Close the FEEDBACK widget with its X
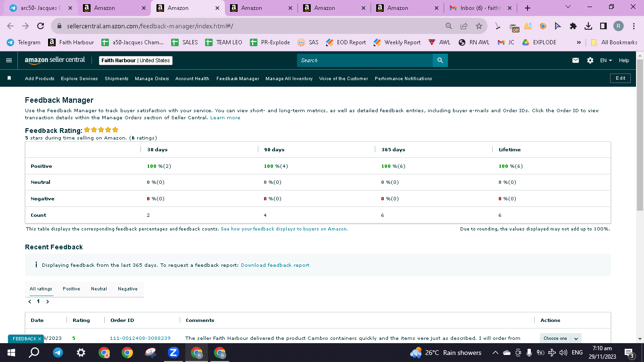Viewport: 644px width, 362px height. tap(40, 339)
